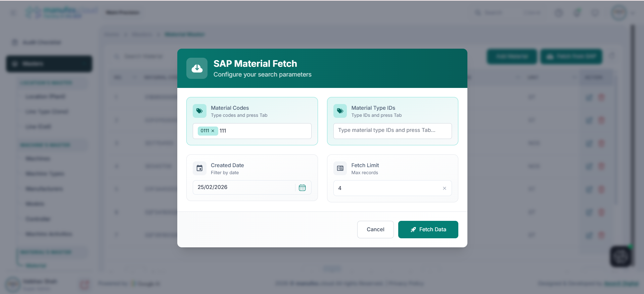The image size is (644, 294).
Task: Click the 'Max records' hint
Action: 365,173
